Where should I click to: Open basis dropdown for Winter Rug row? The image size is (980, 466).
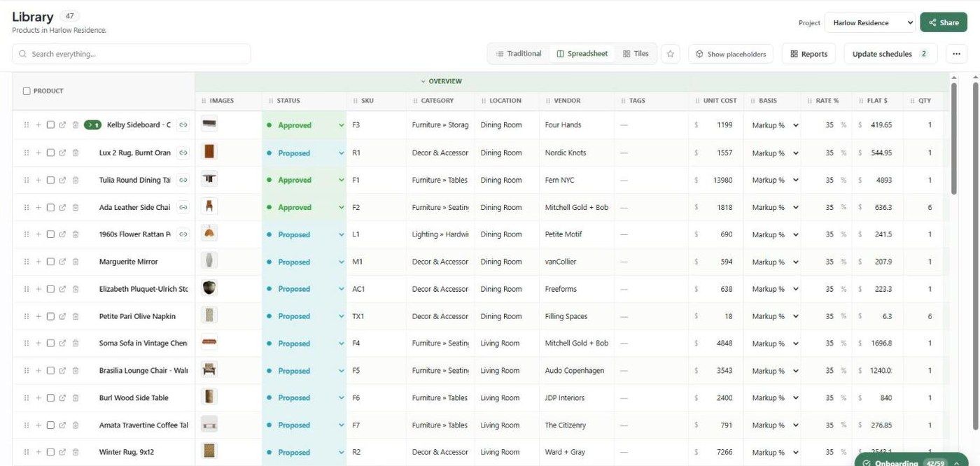774,453
